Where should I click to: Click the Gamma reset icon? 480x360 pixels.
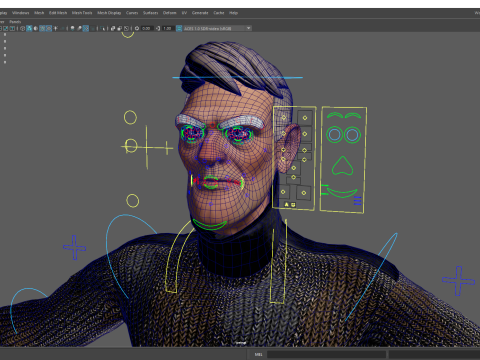pyautogui.click(x=158, y=28)
